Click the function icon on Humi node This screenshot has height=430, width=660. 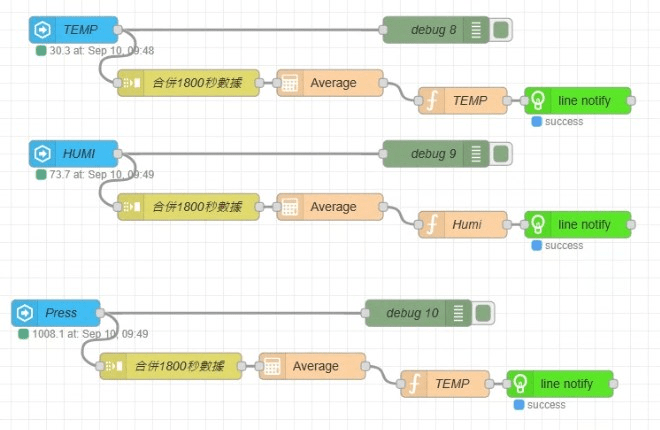[x=432, y=224]
